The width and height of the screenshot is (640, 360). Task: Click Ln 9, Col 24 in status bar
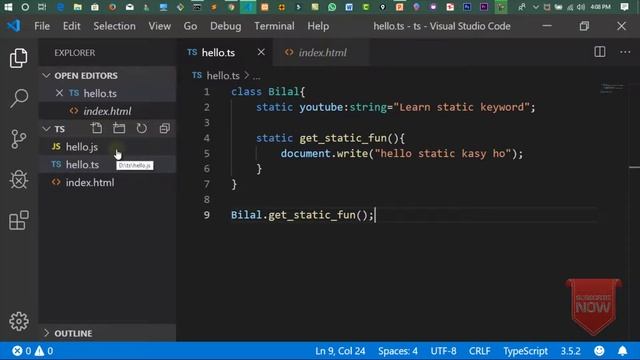(x=340, y=351)
